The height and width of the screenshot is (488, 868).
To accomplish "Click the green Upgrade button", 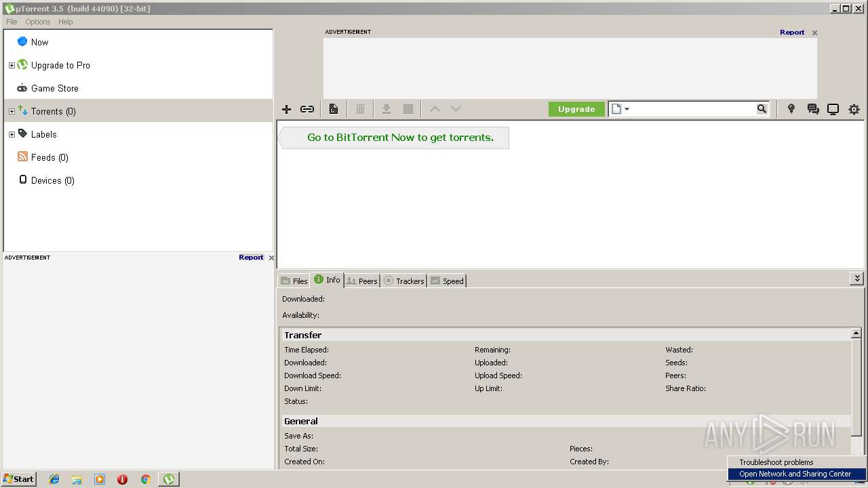I will [576, 109].
